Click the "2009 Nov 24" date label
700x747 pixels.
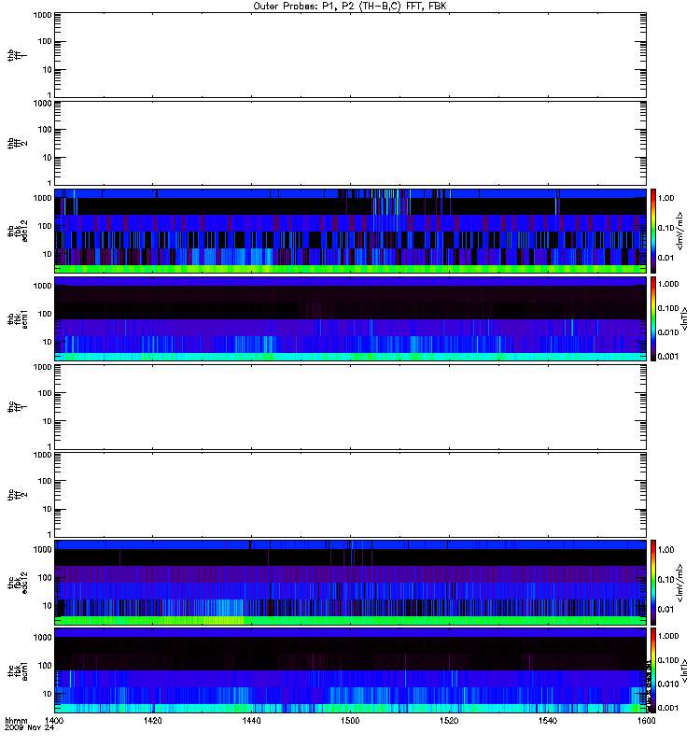coord(29,727)
